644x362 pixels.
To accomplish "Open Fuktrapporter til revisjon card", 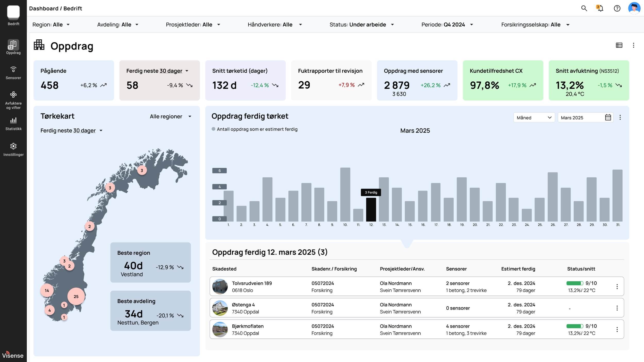I will tap(331, 80).
